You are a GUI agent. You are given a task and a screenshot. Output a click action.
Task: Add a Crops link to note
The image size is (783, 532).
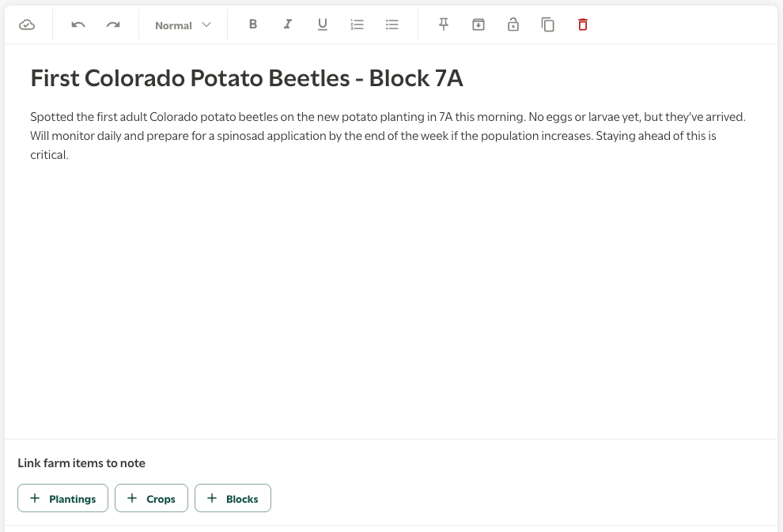[x=151, y=499]
